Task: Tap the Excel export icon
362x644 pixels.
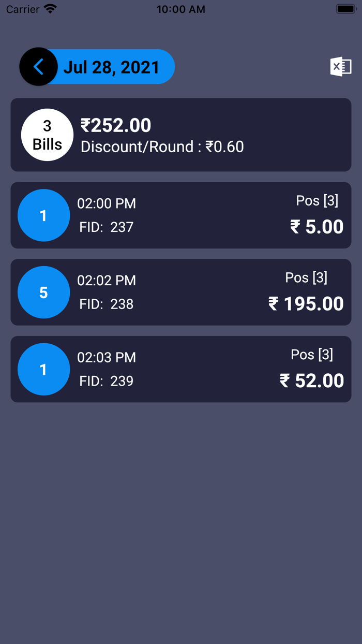Action: [x=341, y=66]
